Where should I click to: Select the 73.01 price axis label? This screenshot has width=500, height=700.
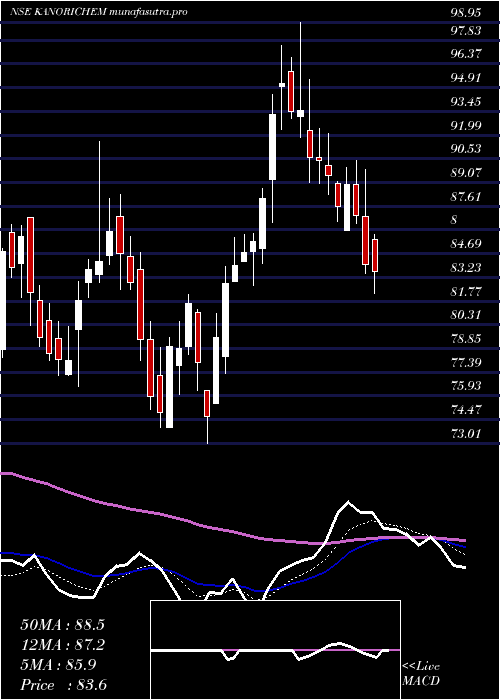[466, 433]
